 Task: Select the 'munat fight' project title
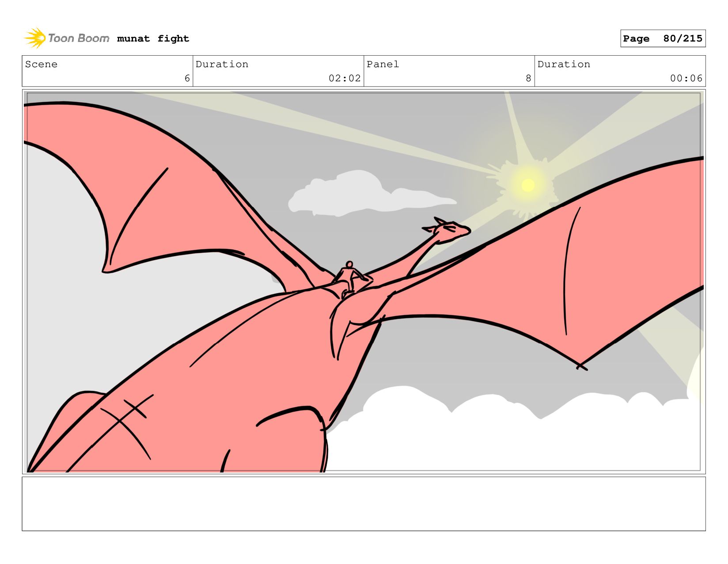(x=153, y=38)
